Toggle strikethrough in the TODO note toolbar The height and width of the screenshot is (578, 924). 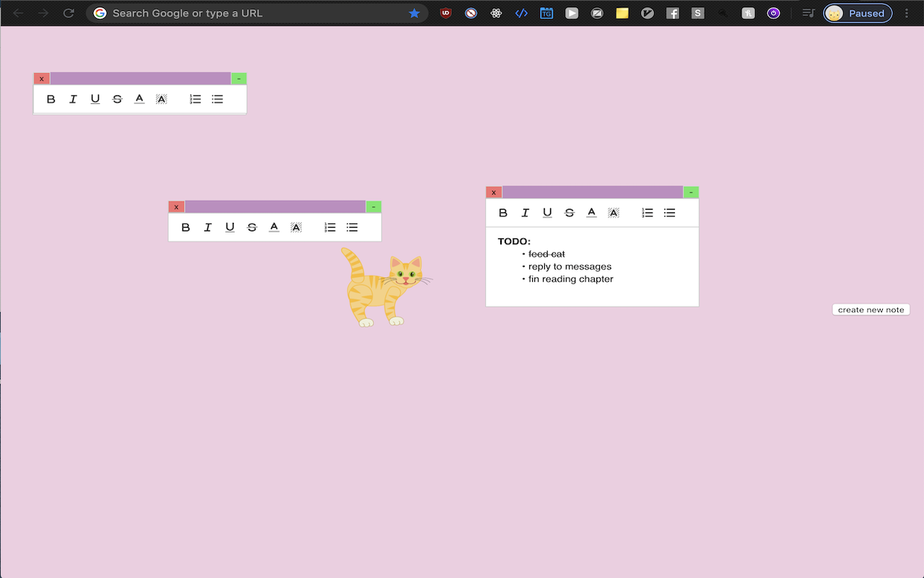coord(570,212)
